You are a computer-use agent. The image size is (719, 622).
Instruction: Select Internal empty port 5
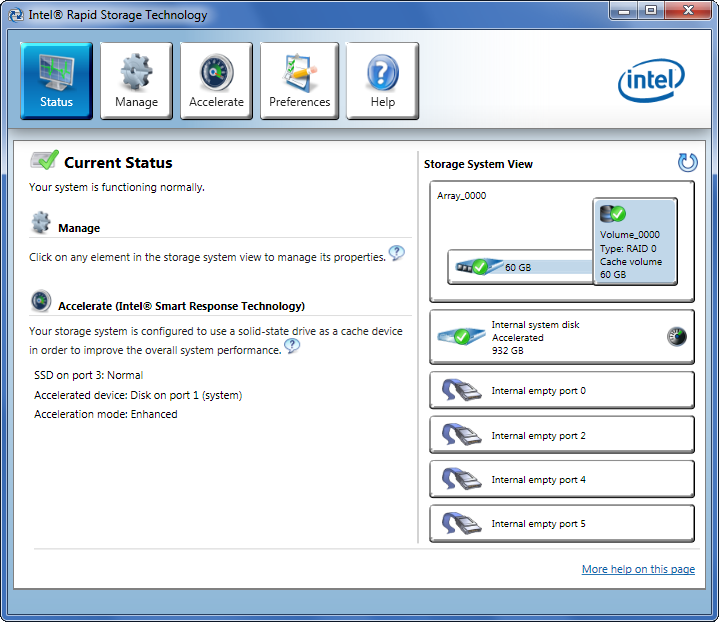562,524
